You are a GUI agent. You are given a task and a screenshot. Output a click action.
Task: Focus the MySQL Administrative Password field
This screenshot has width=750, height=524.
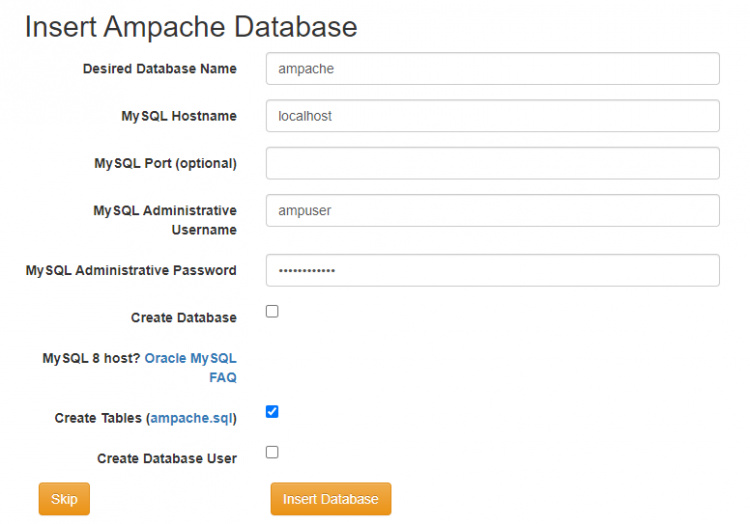click(x=492, y=270)
